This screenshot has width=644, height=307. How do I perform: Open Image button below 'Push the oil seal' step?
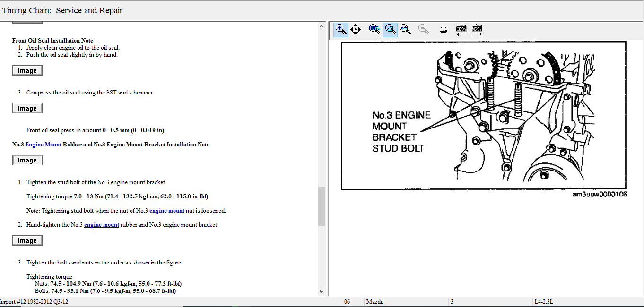pyautogui.click(x=27, y=70)
